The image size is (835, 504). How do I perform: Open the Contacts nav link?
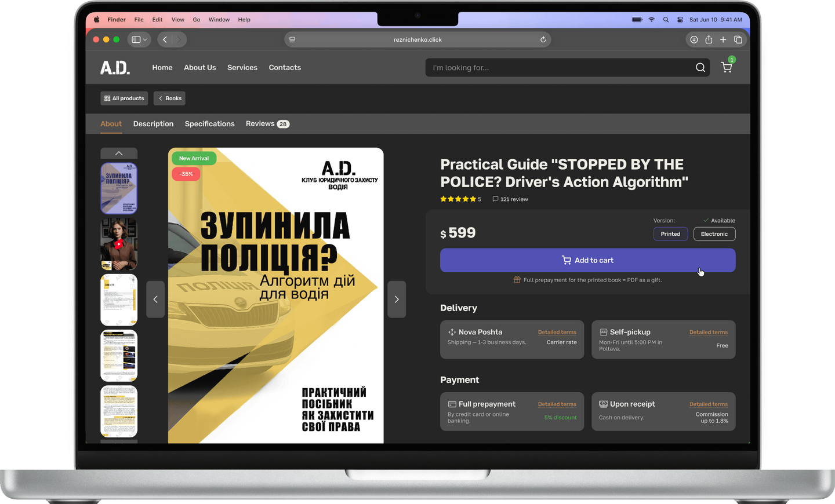point(285,68)
